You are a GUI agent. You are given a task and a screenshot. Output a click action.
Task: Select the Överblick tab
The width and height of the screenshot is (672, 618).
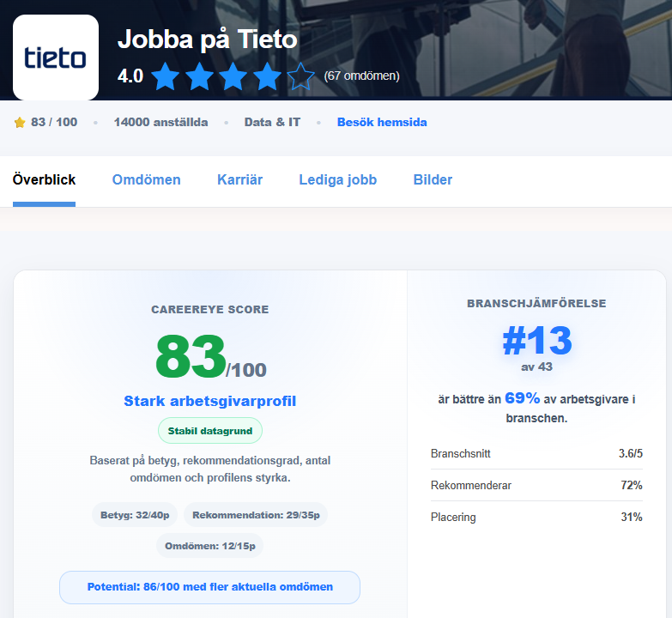tap(44, 179)
